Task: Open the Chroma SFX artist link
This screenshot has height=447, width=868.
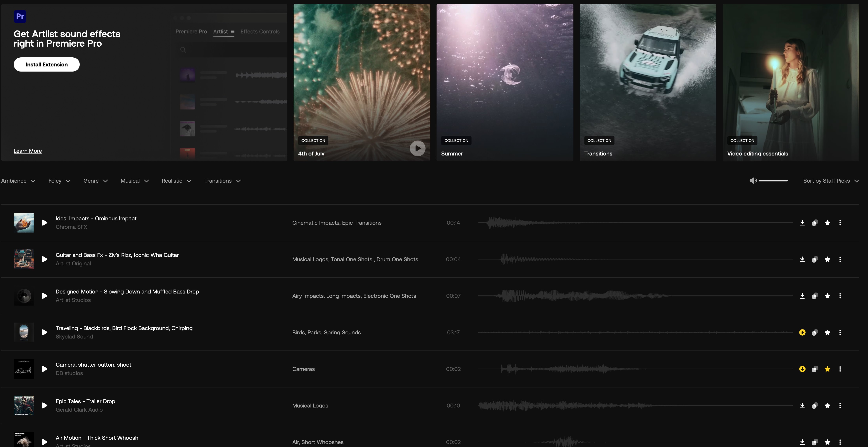Action: (x=71, y=227)
